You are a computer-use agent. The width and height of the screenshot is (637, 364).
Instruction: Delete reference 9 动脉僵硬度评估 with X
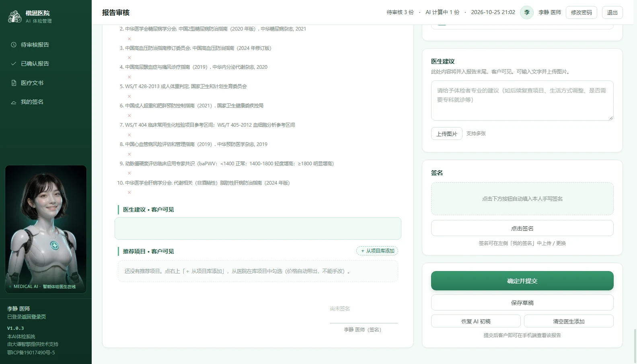pyautogui.click(x=129, y=173)
